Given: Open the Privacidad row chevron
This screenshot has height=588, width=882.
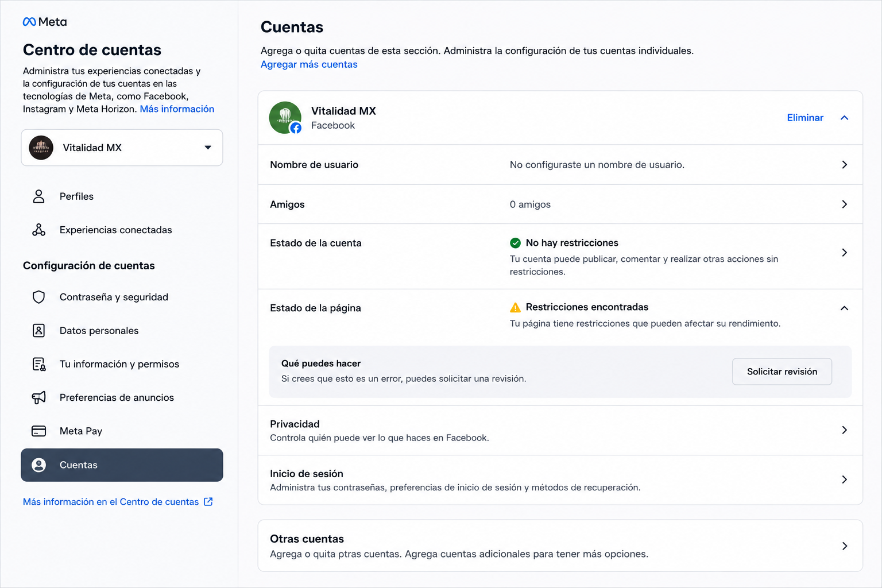Looking at the screenshot, I should pos(844,430).
